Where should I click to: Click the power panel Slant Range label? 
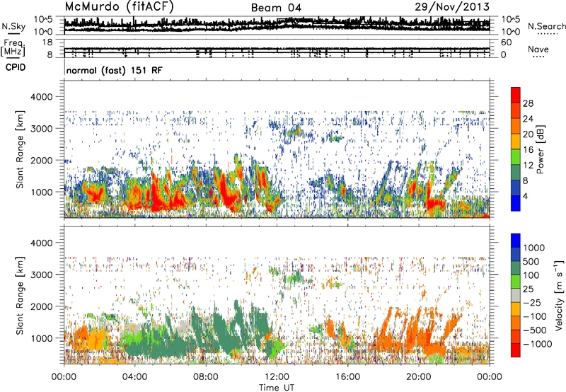point(20,149)
